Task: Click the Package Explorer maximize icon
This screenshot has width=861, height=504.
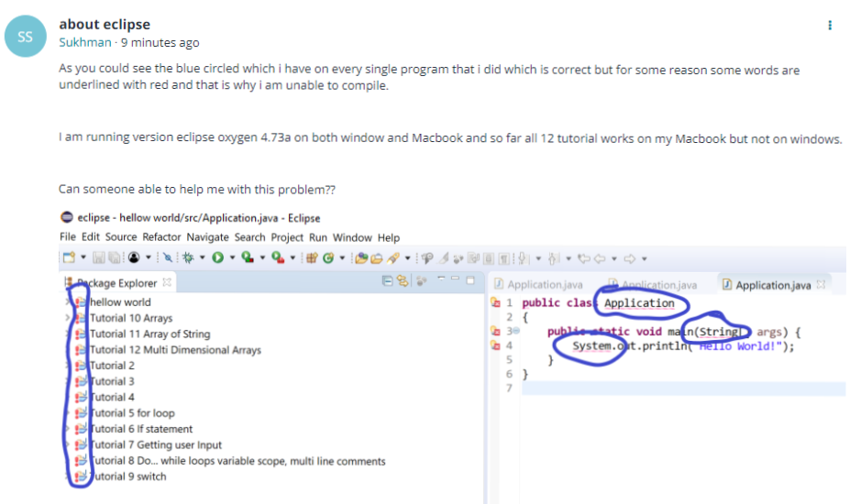Action: click(470, 280)
